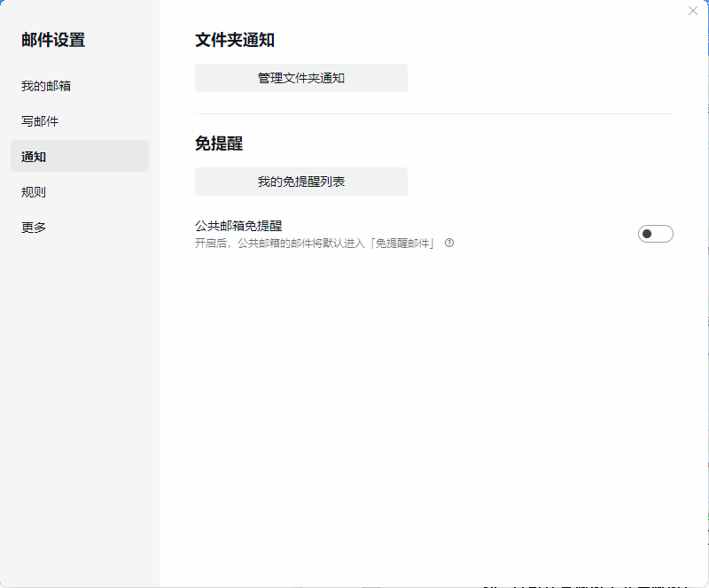
Task: Click the 邮件设置 sidebar title
Action: pos(53,40)
